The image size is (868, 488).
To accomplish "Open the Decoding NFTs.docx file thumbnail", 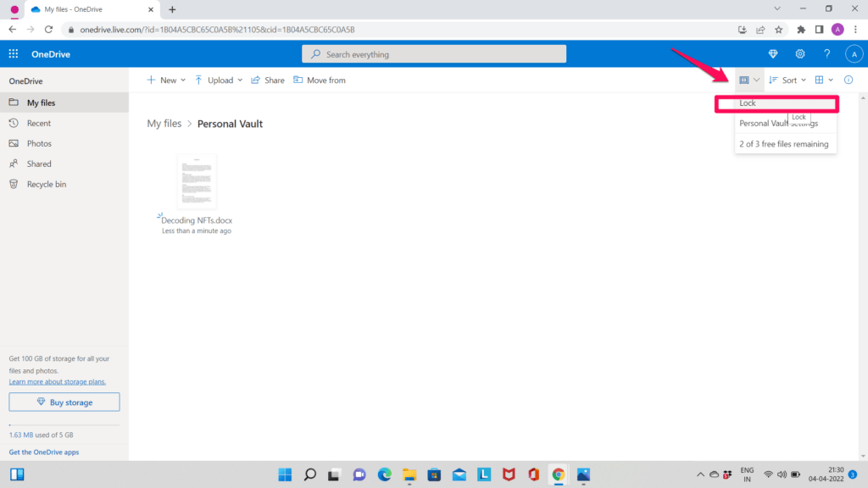I will (196, 181).
